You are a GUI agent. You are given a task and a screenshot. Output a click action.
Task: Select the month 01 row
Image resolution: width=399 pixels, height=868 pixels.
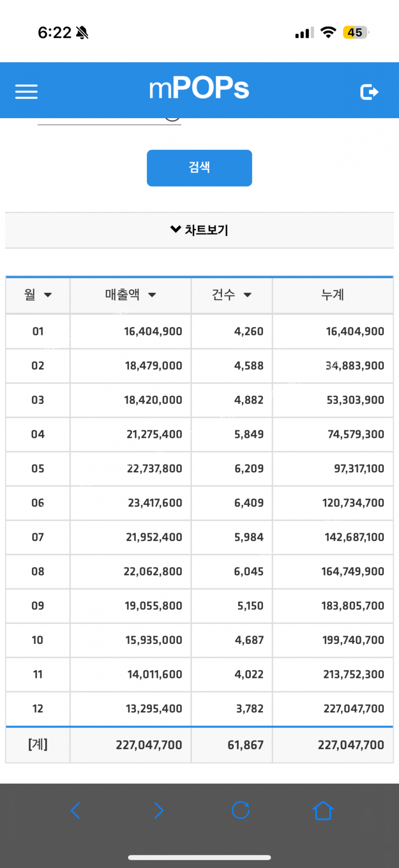tap(38, 331)
